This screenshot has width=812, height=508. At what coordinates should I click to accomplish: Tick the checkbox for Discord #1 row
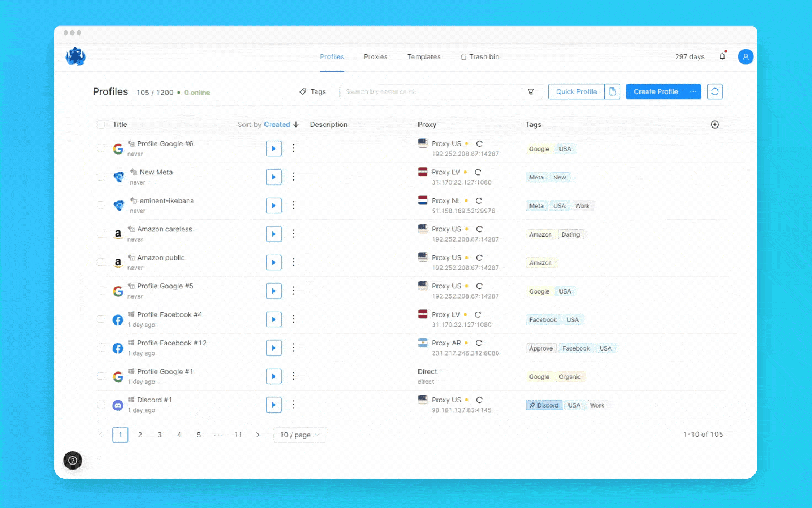tap(101, 404)
